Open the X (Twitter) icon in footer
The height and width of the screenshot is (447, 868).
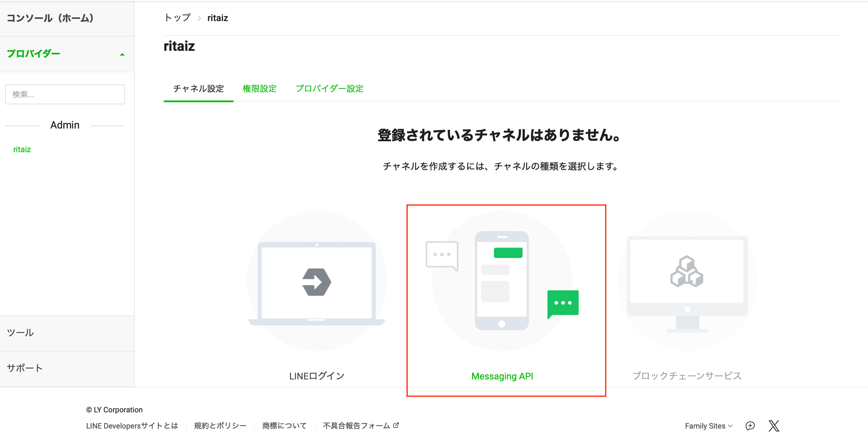click(x=774, y=426)
